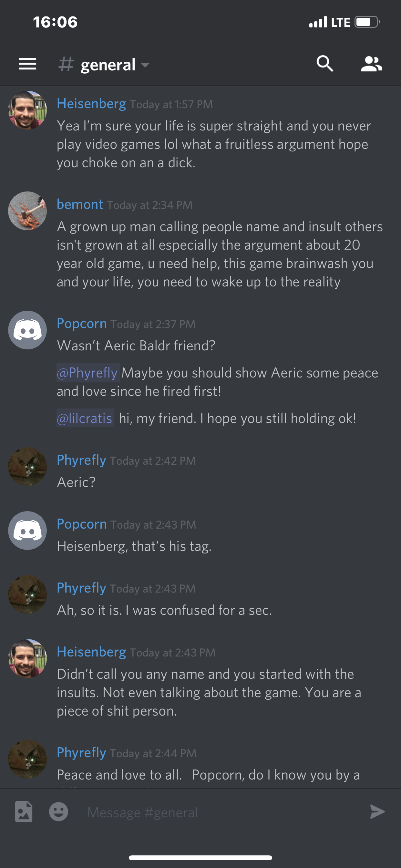Tap bemont's crab avatar
This screenshot has width=401, height=868.
point(28,211)
